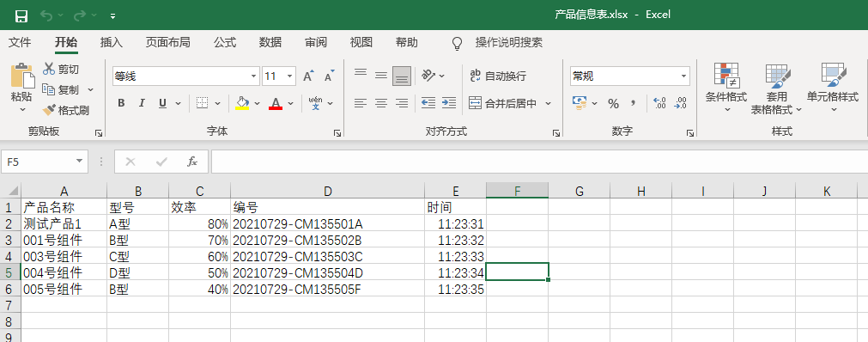Expand underline style options arrow
Image resolution: width=868 pixels, height=342 pixels.
pos(179,103)
